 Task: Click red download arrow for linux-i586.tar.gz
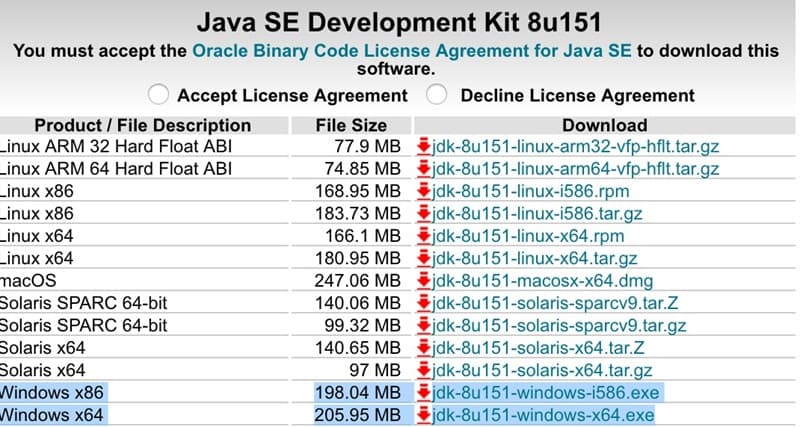click(423, 214)
